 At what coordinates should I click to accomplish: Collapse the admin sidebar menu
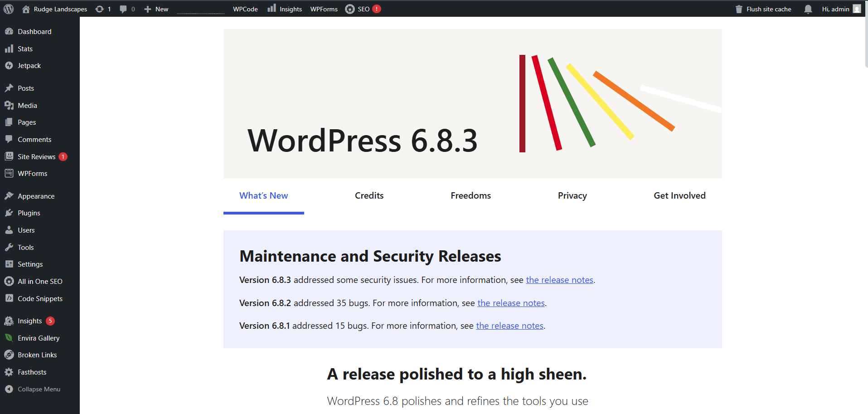[39, 389]
